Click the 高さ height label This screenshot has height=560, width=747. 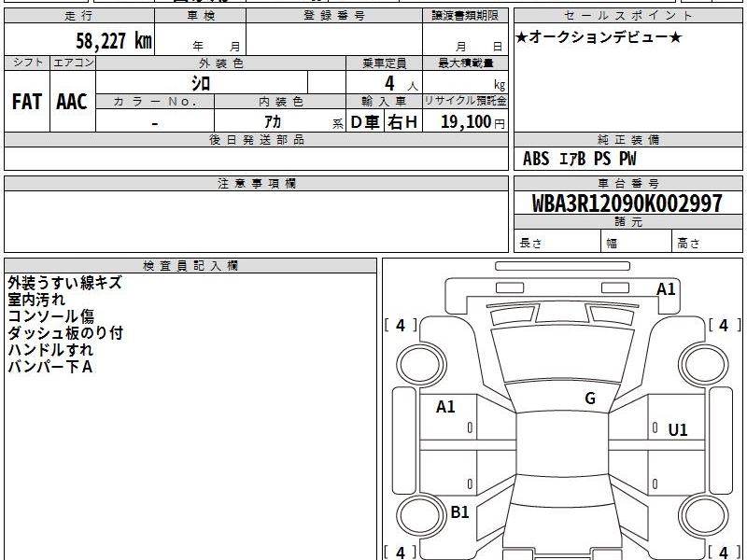[688, 243]
